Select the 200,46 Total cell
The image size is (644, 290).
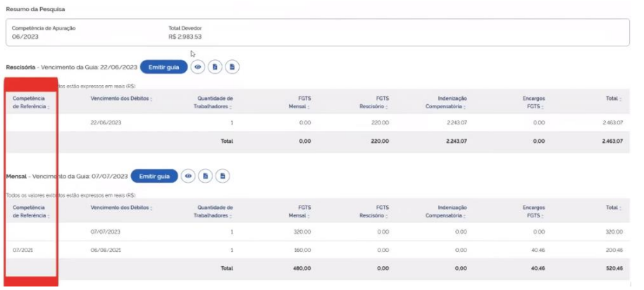[614, 250]
